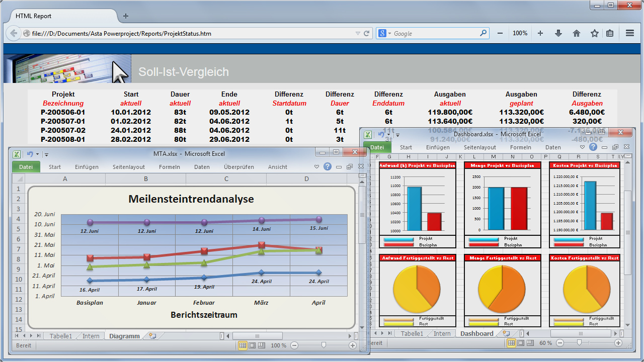The width and height of the screenshot is (644, 362).
Task: Click the browser Home icon
Action: (576, 33)
